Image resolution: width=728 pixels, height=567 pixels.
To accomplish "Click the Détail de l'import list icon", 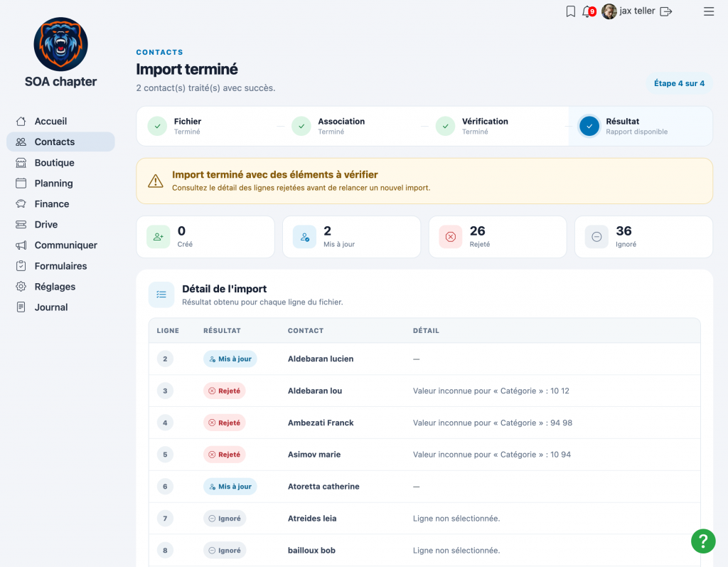I will point(161,295).
